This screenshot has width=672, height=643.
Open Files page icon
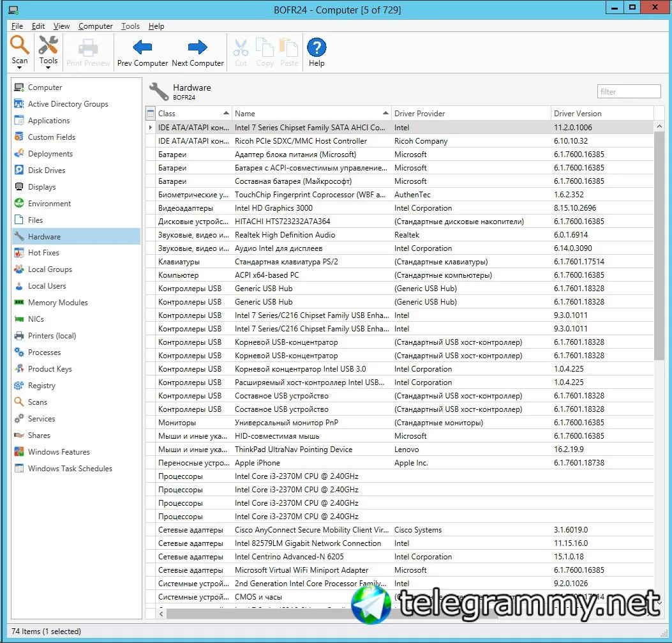(19, 220)
